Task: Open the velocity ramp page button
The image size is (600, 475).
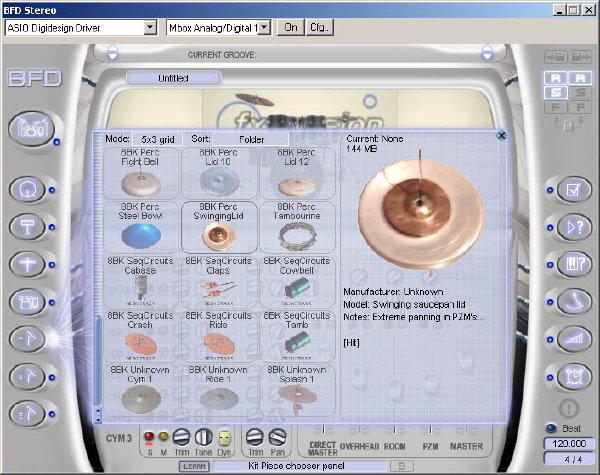Action: [x=574, y=339]
